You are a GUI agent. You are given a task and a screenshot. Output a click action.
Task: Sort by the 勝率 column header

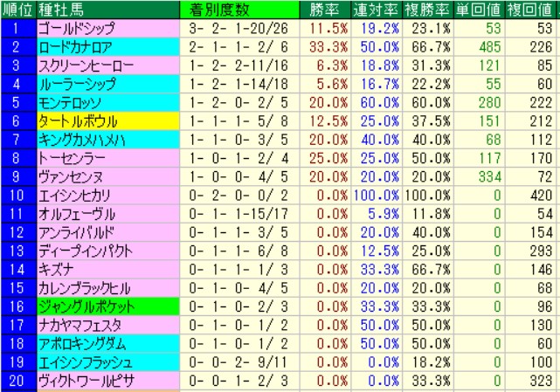coord(325,10)
